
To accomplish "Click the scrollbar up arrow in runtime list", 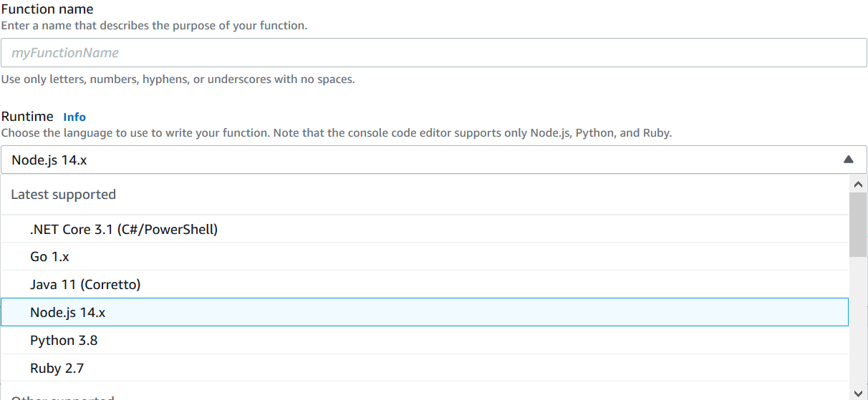I will 859,184.
